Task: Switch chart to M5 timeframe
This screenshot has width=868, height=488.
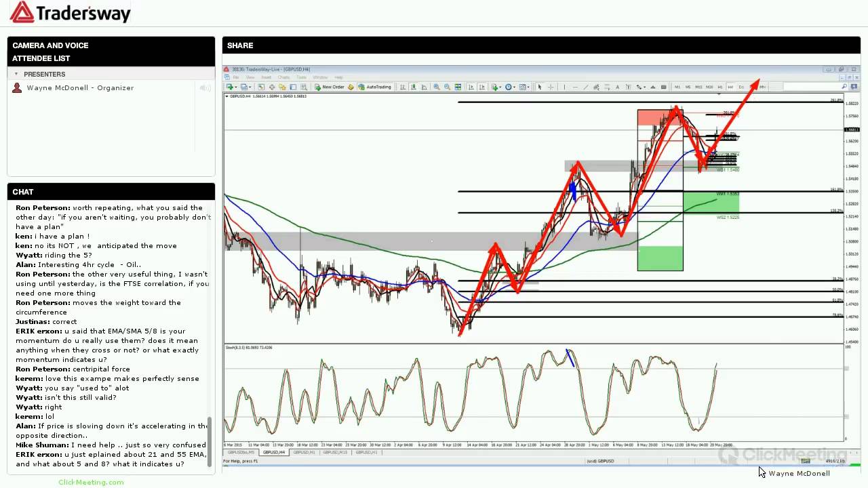Action: pos(688,87)
